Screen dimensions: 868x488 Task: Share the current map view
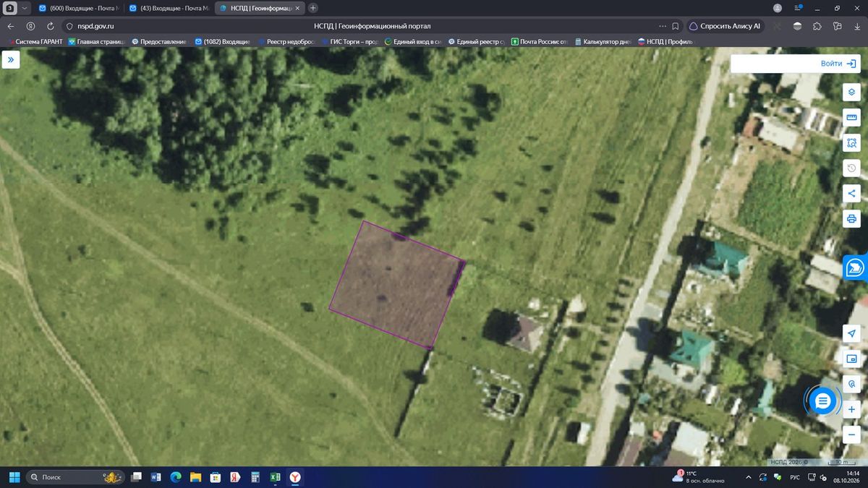tap(851, 193)
